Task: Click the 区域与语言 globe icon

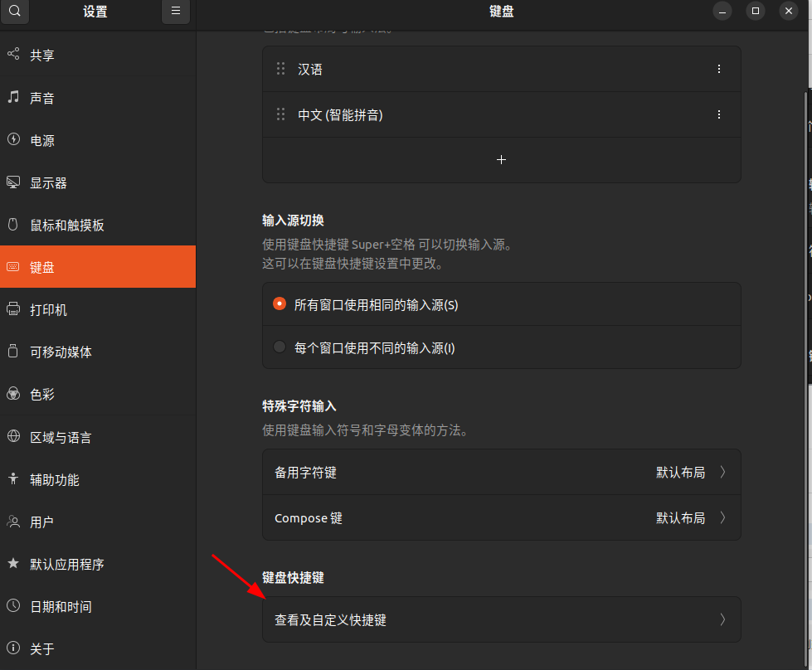Action: [x=13, y=436]
